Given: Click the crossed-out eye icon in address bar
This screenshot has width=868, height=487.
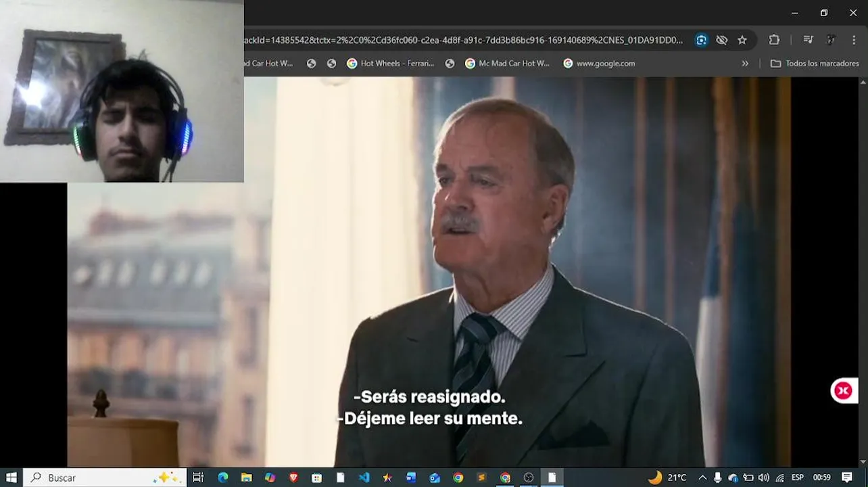Looking at the screenshot, I should 721,40.
